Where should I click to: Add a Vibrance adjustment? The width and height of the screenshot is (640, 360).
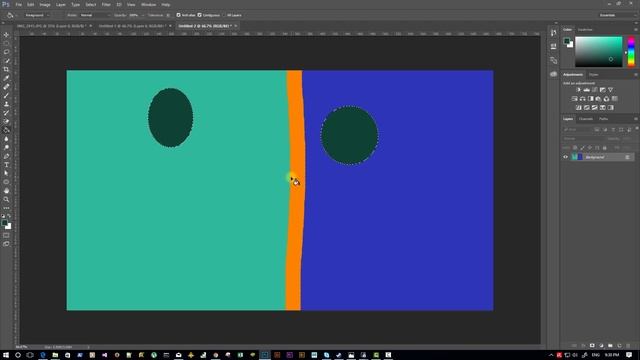611,90
